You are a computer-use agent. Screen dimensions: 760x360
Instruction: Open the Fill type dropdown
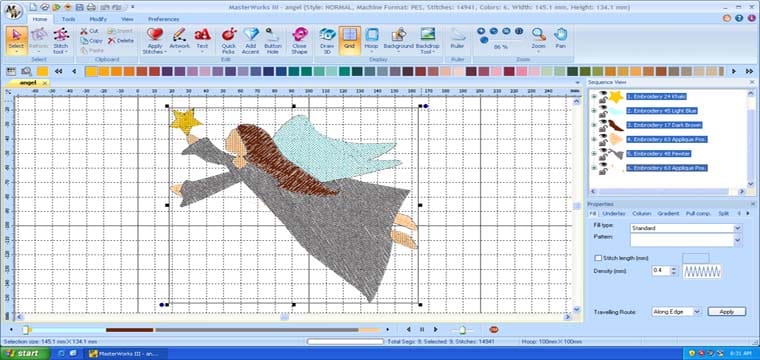(x=738, y=228)
